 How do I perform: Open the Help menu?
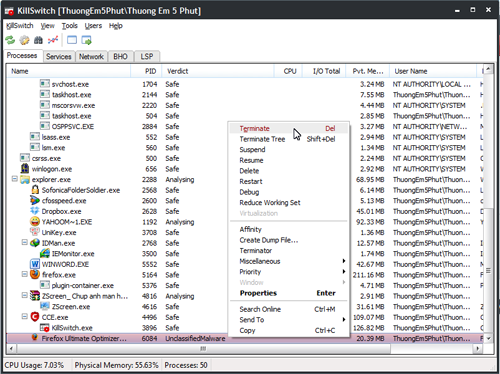click(x=116, y=26)
